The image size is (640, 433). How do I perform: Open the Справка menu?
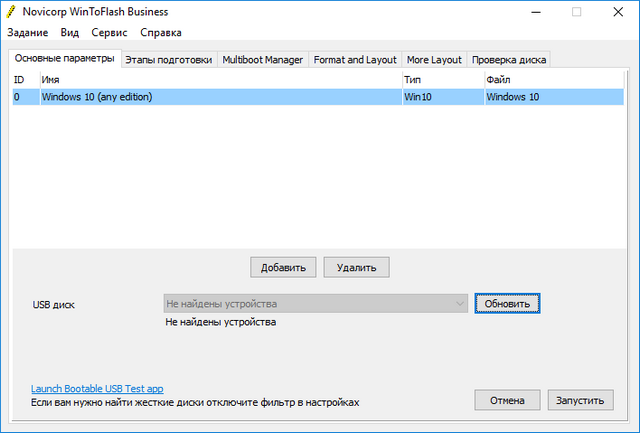tap(161, 32)
